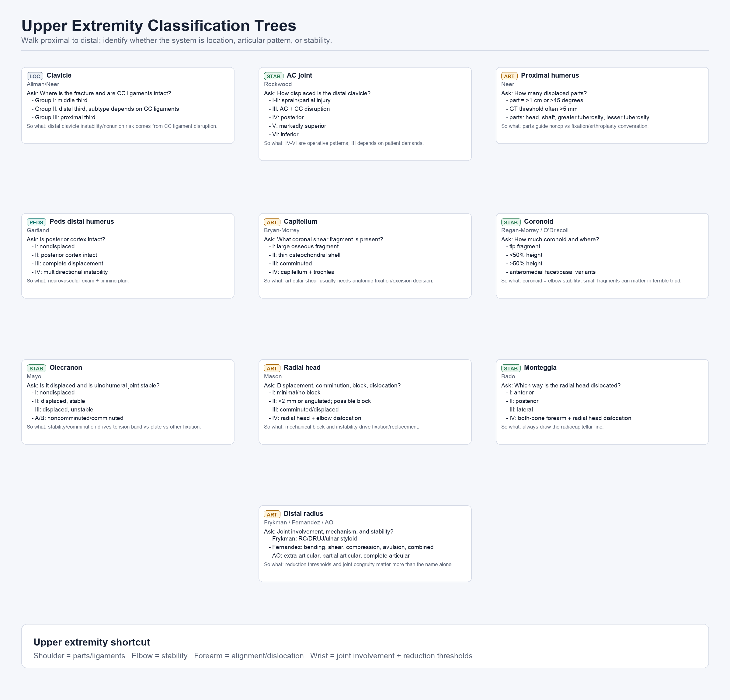Select the Radial head card title

click(302, 368)
